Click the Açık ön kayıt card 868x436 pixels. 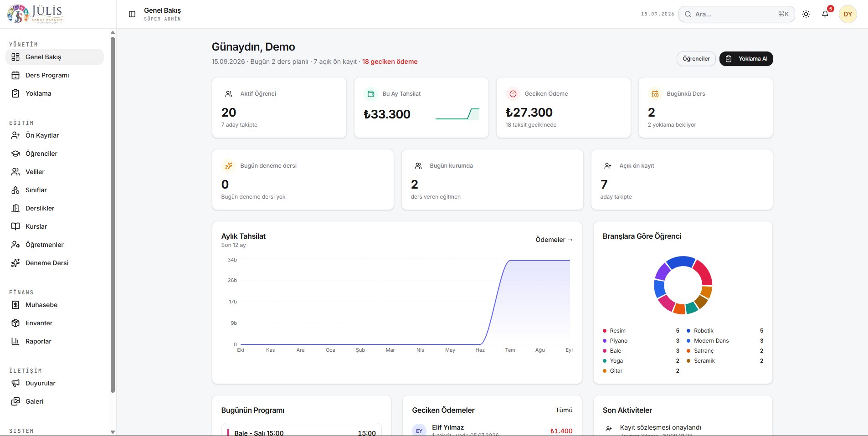click(682, 180)
